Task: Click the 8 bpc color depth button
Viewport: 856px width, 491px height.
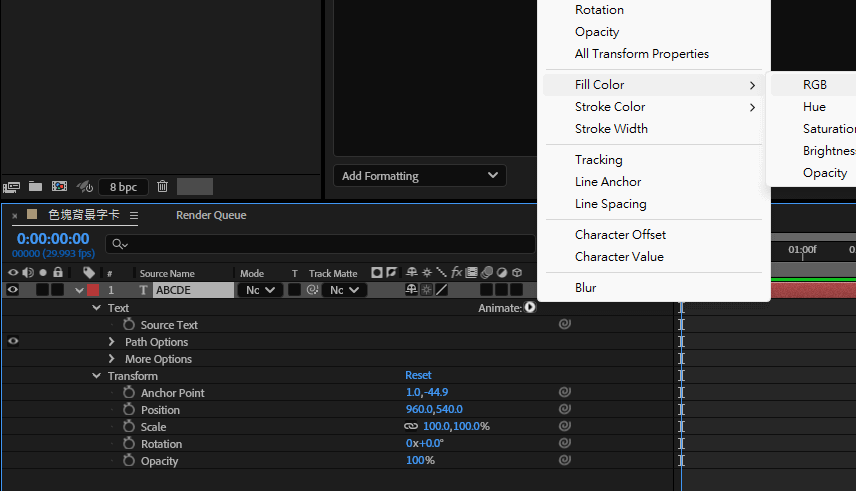Action: 123,187
